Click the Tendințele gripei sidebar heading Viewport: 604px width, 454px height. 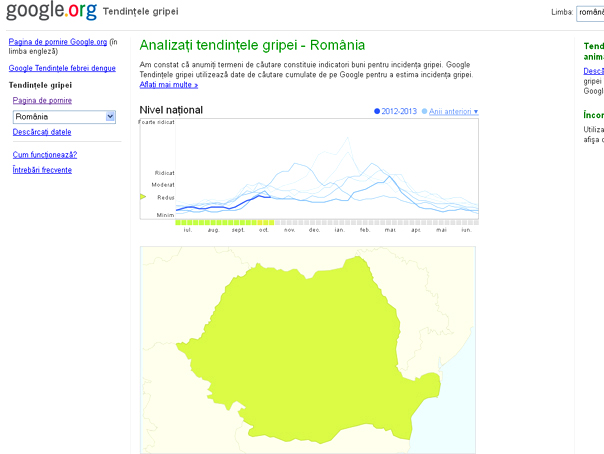pos(40,85)
